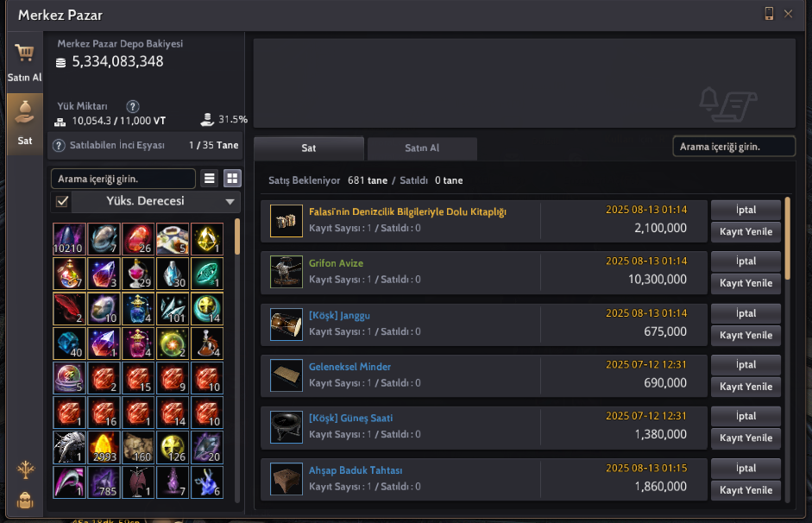Screen dimensions: 812x523
Task: Select the inventory item with count 10210
Action: [69, 239]
